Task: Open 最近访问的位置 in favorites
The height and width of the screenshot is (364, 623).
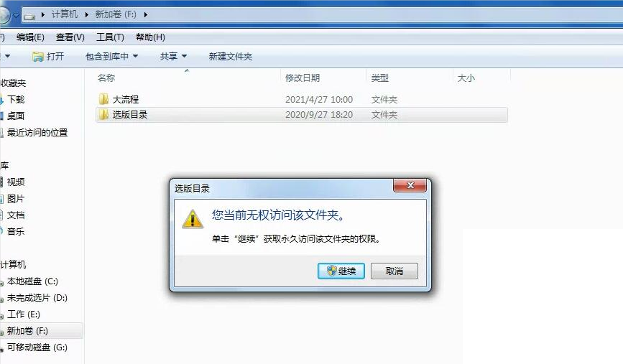Action: [37, 133]
